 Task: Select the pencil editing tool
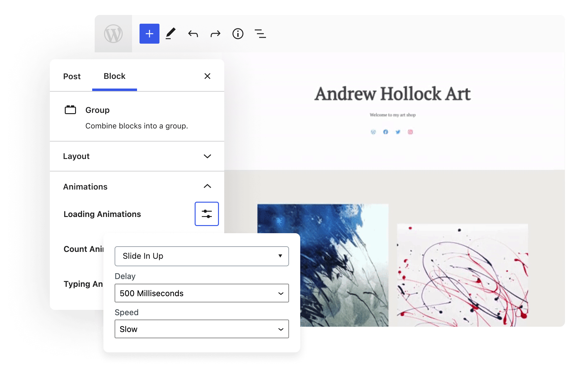(x=171, y=33)
